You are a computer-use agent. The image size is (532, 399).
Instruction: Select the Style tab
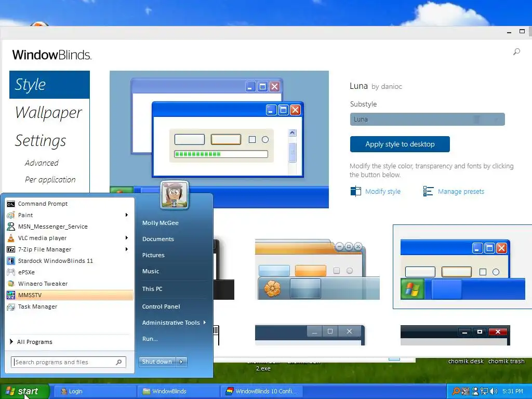49,85
